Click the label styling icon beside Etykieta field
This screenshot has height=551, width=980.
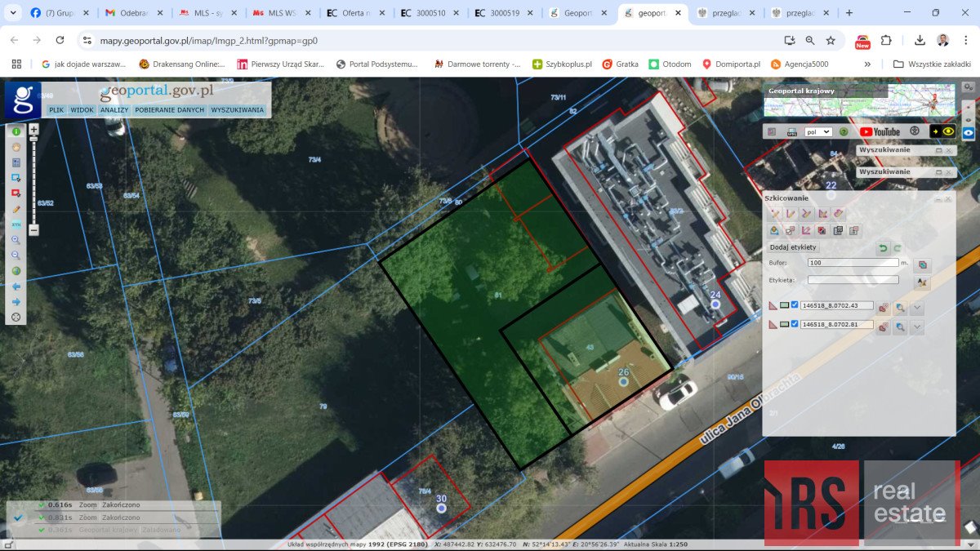[x=921, y=281]
